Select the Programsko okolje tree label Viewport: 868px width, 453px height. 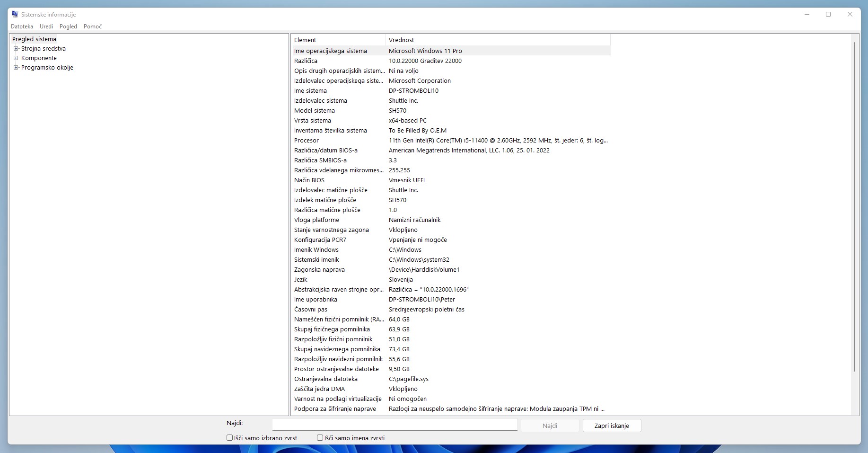(x=47, y=68)
